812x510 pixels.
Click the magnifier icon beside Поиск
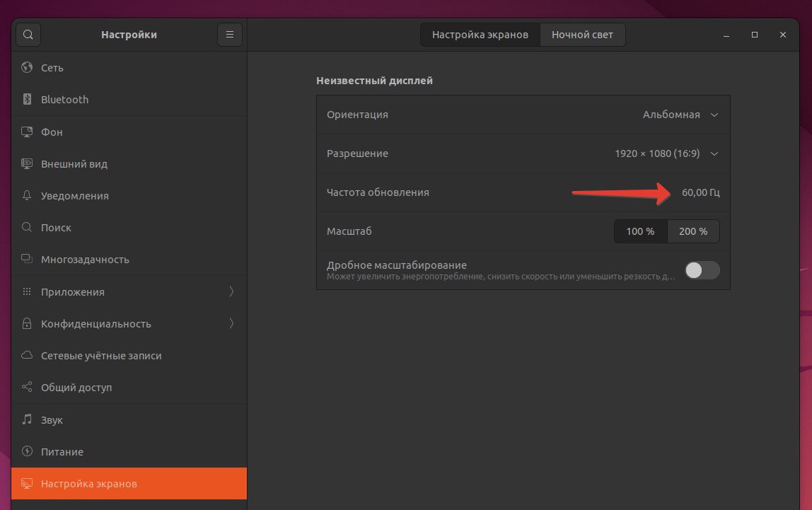coord(27,227)
